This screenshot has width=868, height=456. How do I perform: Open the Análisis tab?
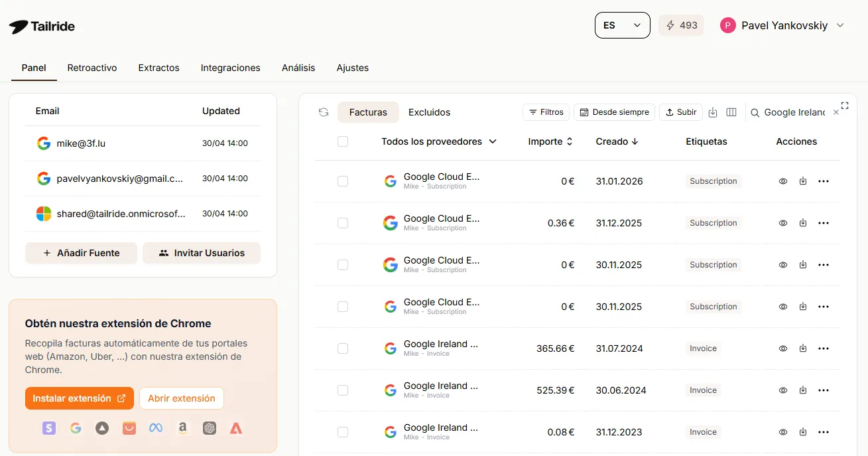[298, 68]
